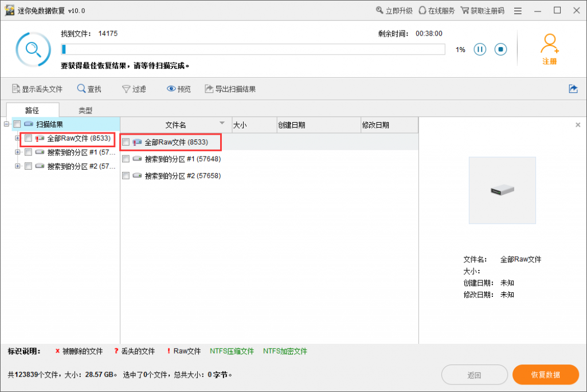Click NTFS加密文件 legend label
587x392 pixels.
point(285,351)
